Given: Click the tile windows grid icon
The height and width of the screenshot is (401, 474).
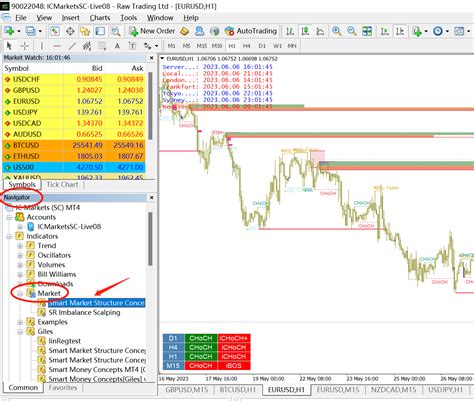Looking at the screenshot, I should click(367, 31).
